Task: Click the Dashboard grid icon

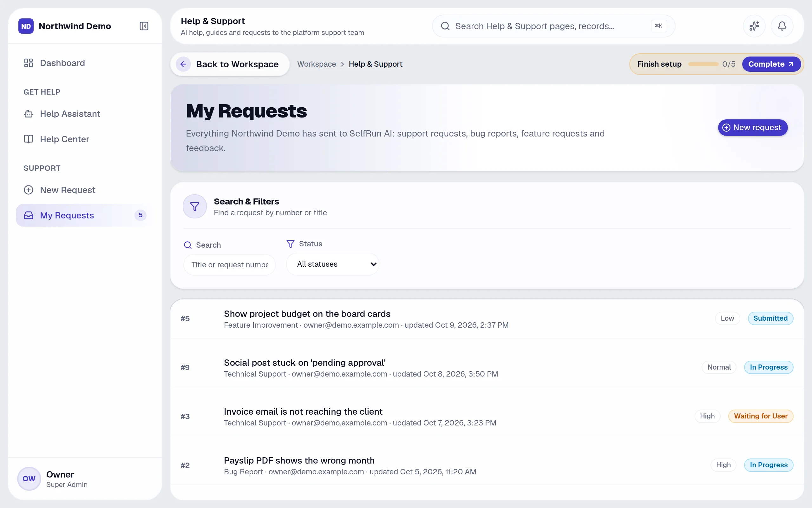Action: pos(29,63)
